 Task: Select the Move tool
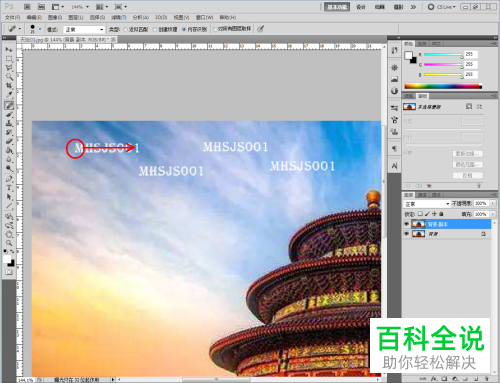click(x=9, y=50)
